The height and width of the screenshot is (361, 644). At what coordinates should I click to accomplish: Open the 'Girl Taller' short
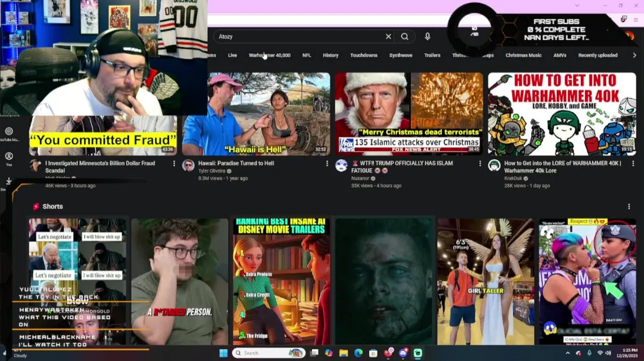(x=486, y=281)
